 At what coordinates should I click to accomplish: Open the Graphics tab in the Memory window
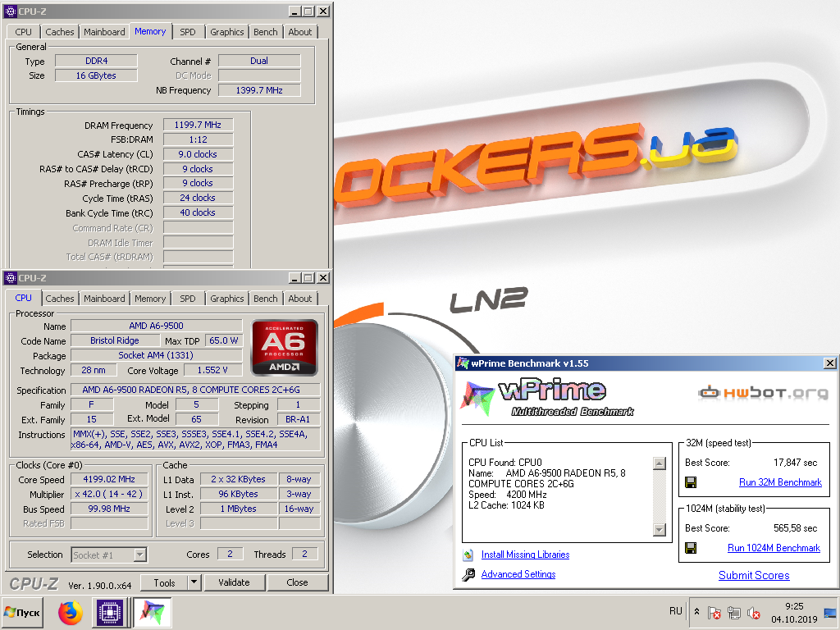[226, 32]
